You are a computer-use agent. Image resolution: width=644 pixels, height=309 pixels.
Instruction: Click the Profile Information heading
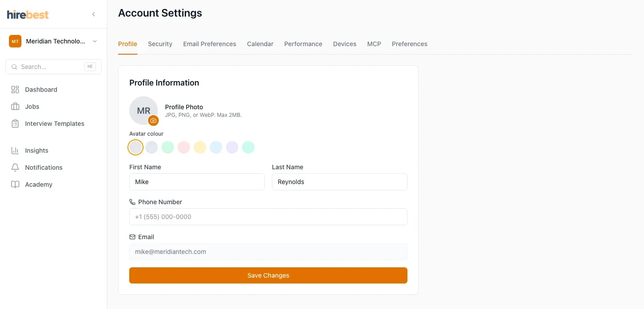(x=164, y=83)
